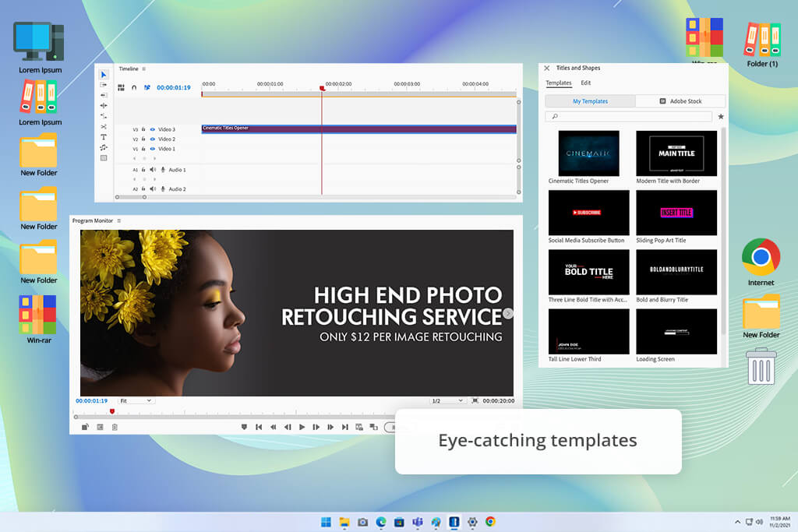Open Chrome from the taskbar
This screenshot has width=798, height=532.
click(x=491, y=521)
